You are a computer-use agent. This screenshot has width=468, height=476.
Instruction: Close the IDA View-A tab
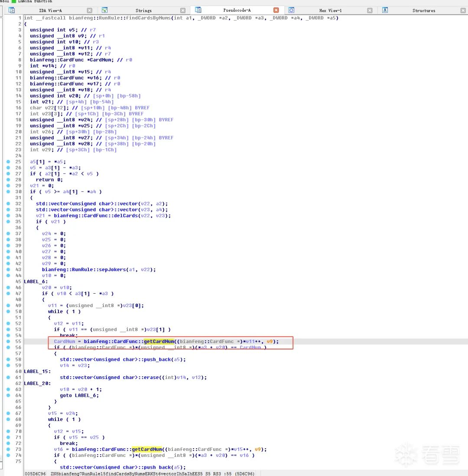[89, 10]
